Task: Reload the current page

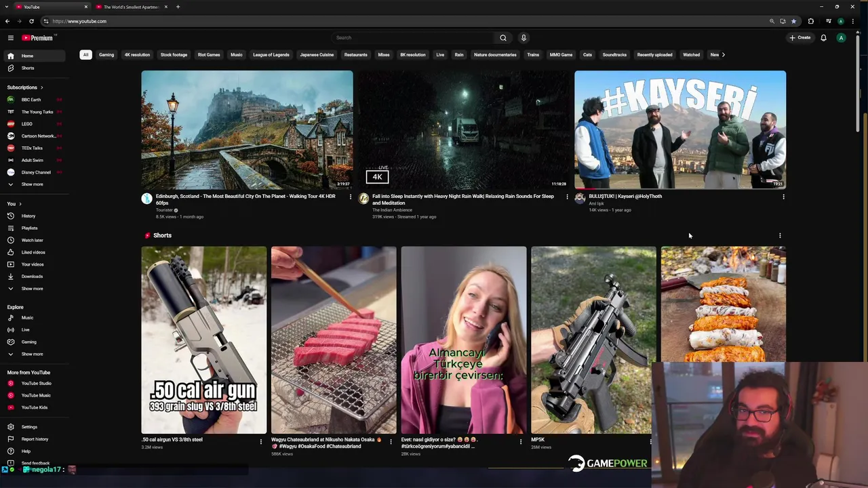Action: point(31,21)
